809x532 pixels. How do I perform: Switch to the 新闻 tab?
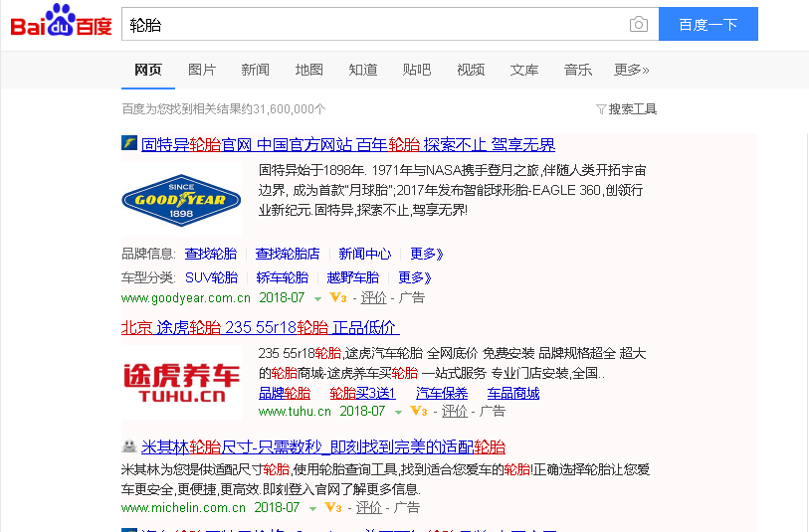[256, 70]
